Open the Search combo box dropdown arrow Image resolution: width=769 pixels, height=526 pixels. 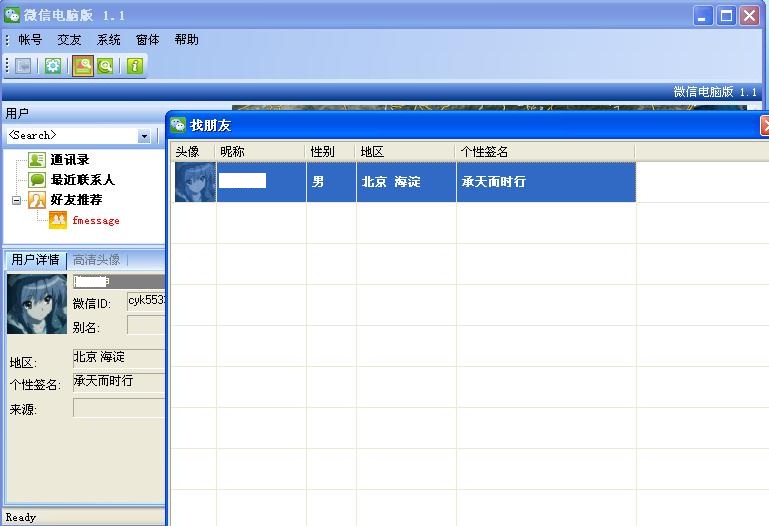tap(144, 136)
